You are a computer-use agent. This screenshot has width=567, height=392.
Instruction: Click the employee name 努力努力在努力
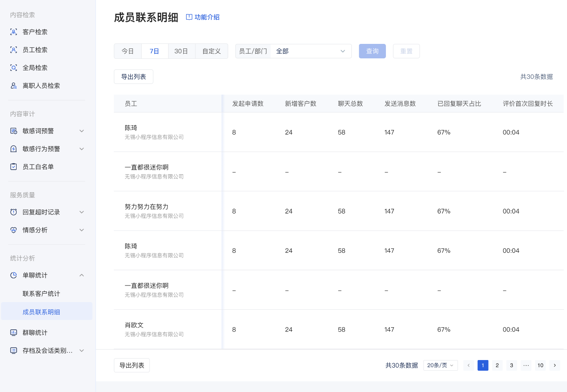pyautogui.click(x=147, y=207)
